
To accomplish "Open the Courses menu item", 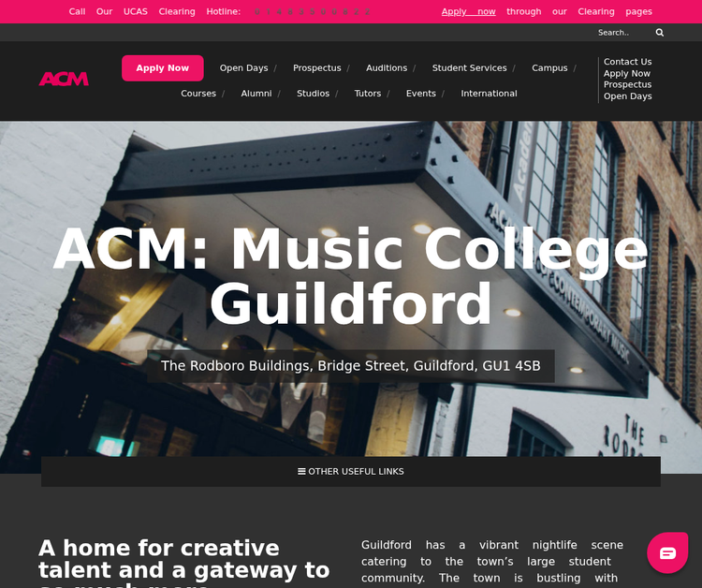I will pyautogui.click(x=198, y=94).
